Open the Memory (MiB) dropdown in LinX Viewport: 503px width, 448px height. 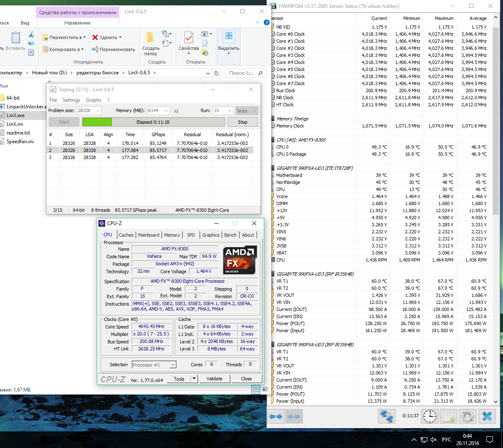(166, 110)
